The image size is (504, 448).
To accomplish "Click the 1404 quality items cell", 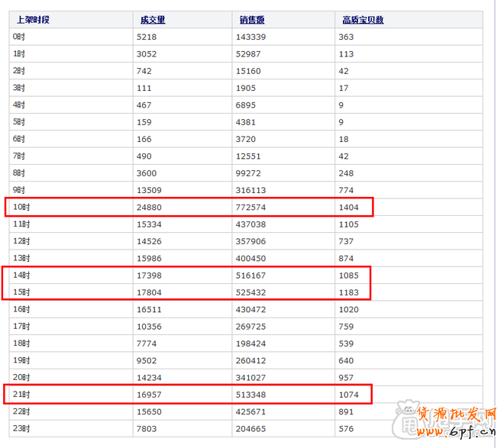I will pyautogui.click(x=349, y=207).
